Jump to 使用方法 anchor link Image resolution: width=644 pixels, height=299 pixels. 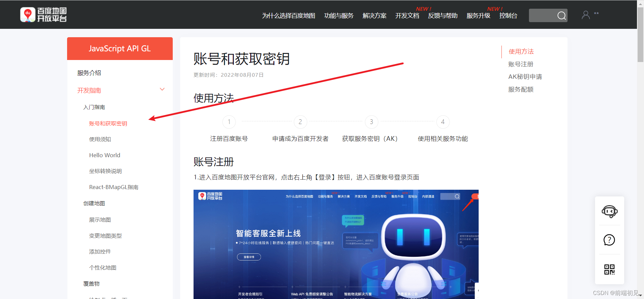tap(521, 52)
